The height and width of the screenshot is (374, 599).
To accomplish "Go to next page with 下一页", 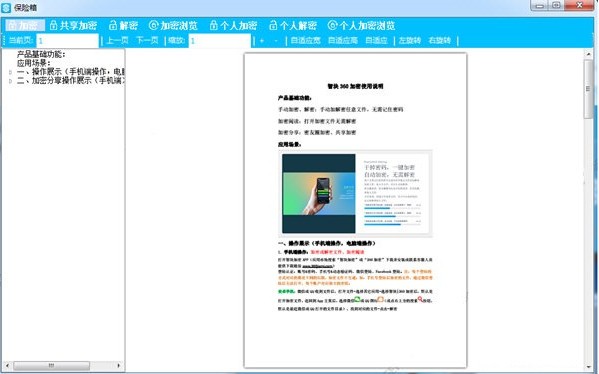I will coord(147,40).
